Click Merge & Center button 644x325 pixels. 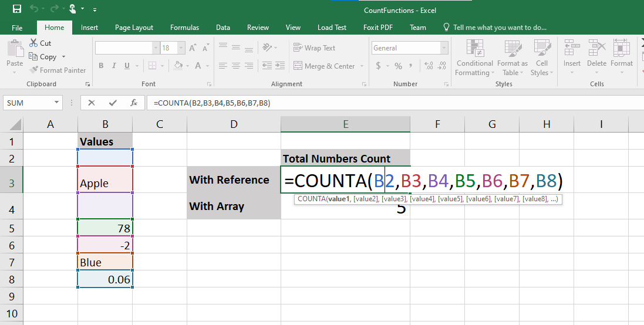(324, 66)
